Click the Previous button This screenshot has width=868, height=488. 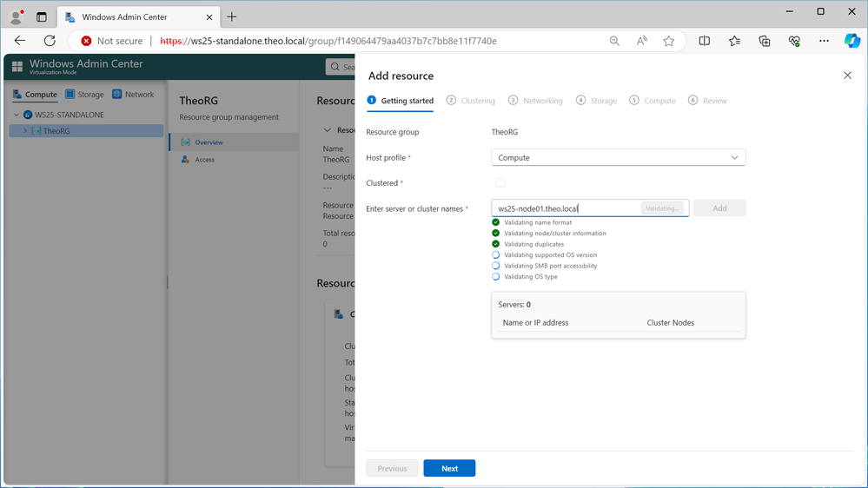[392, 468]
